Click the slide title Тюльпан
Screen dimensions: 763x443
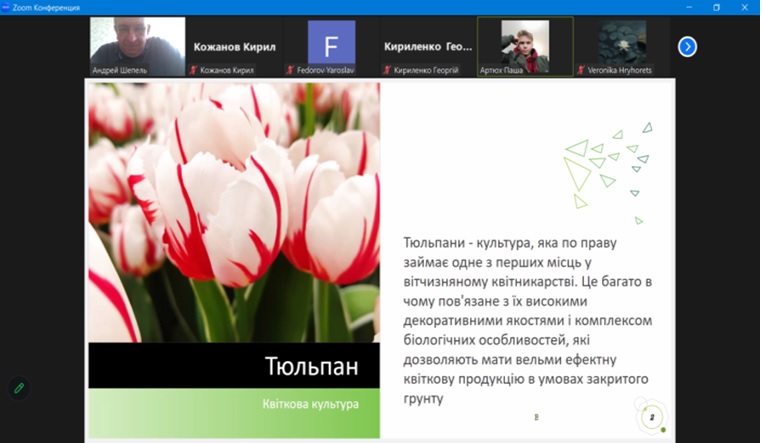[311, 366]
